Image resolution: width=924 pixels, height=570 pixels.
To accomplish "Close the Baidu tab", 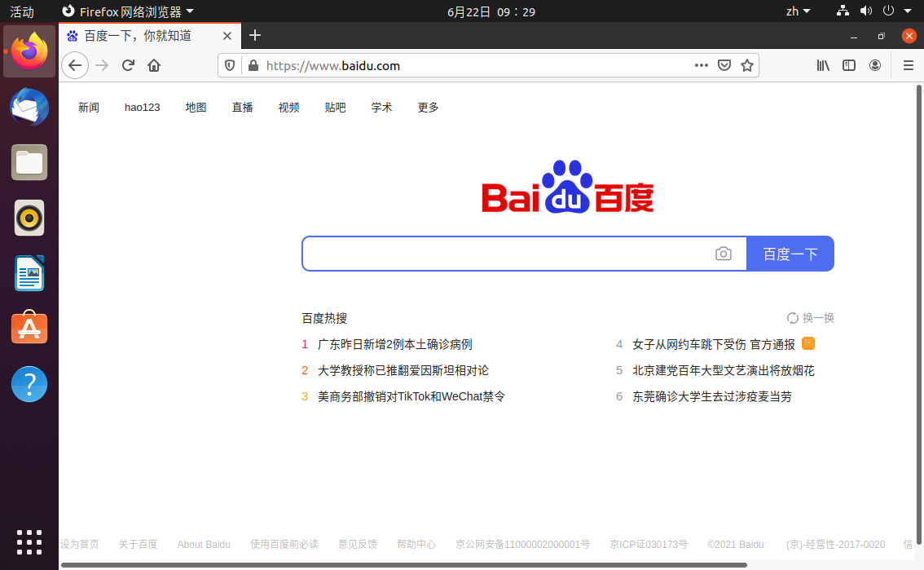I will (x=227, y=36).
